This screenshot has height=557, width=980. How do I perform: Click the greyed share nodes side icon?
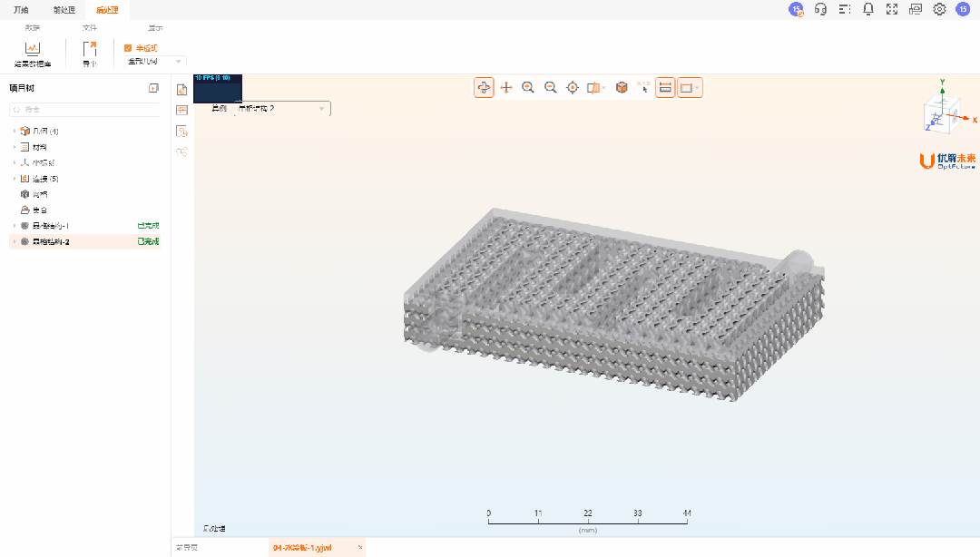[x=181, y=151]
